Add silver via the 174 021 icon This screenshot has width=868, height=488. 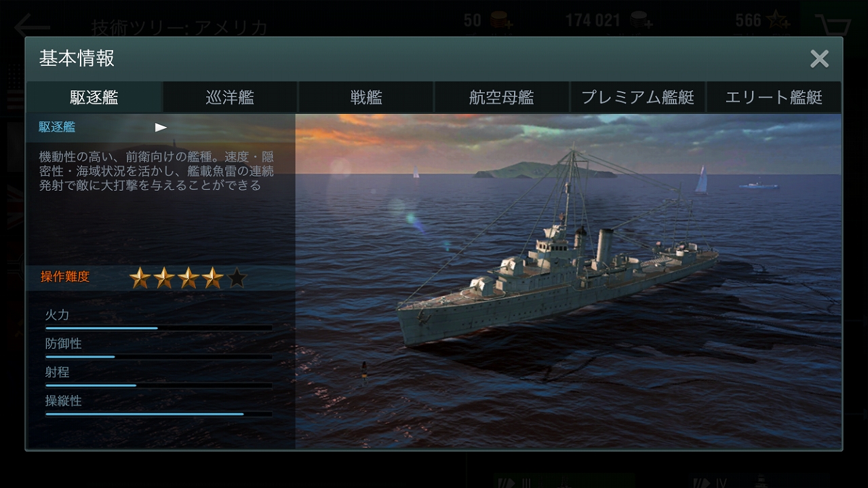pos(642,21)
